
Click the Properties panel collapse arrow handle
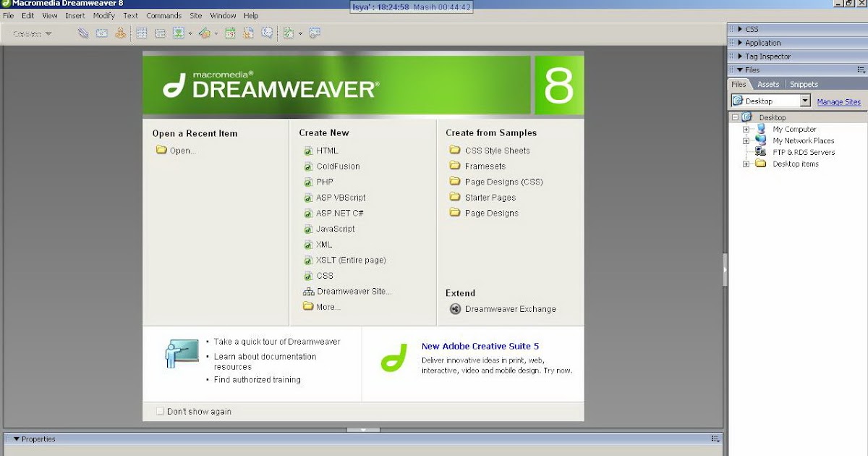point(363,430)
